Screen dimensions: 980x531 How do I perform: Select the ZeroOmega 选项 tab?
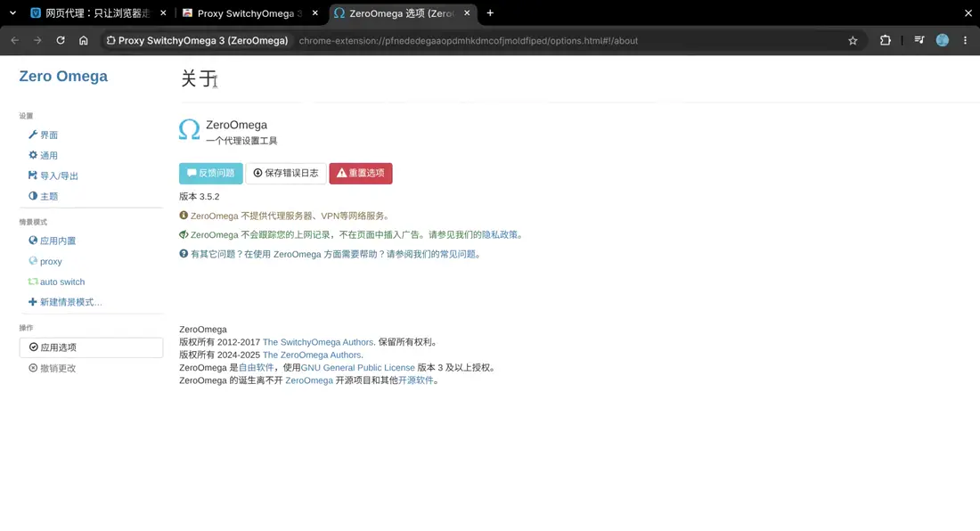pyautogui.click(x=394, y=13)
